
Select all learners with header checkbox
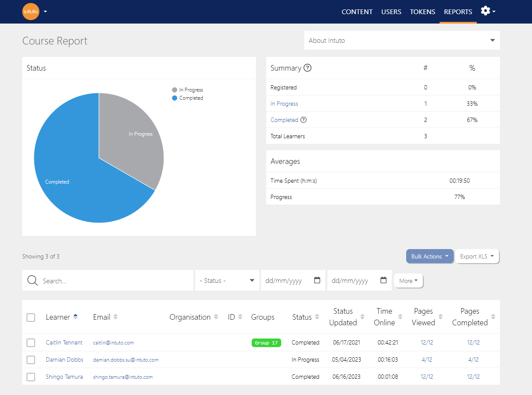[31, 317]
